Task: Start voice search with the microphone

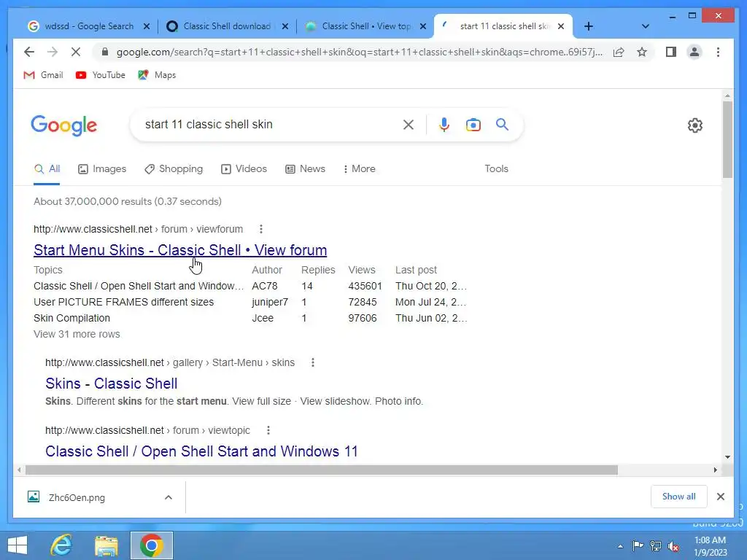Action: [444, 125]
